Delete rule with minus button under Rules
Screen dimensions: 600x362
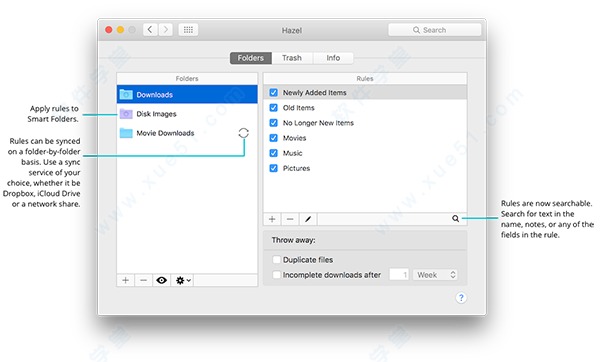[290, 219]
